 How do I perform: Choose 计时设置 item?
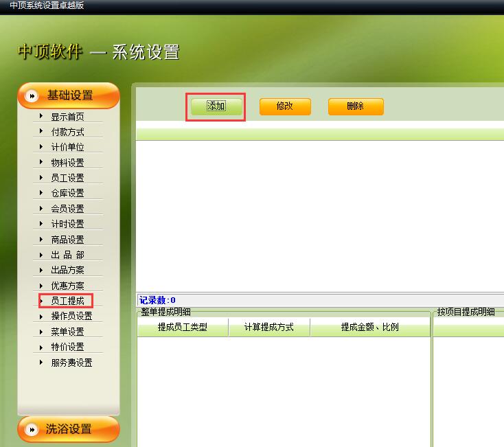point(67,224)
